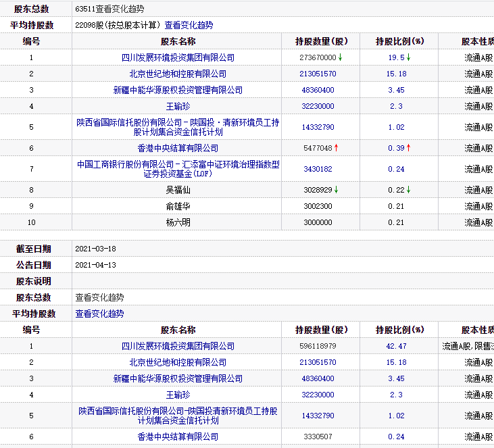The image size is (494, 448).
Task: Open first table's 陕西省国际信托 · 清新环境 trust link
Action: point(178,127)
